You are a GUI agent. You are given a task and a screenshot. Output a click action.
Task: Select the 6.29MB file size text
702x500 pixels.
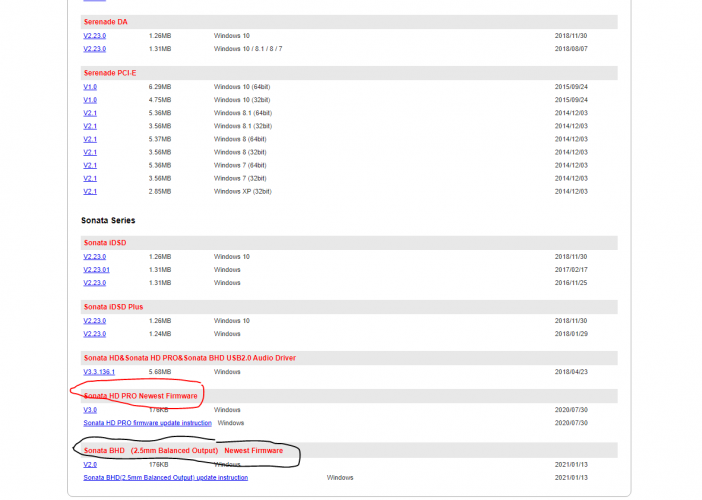(x=160, y=87)
